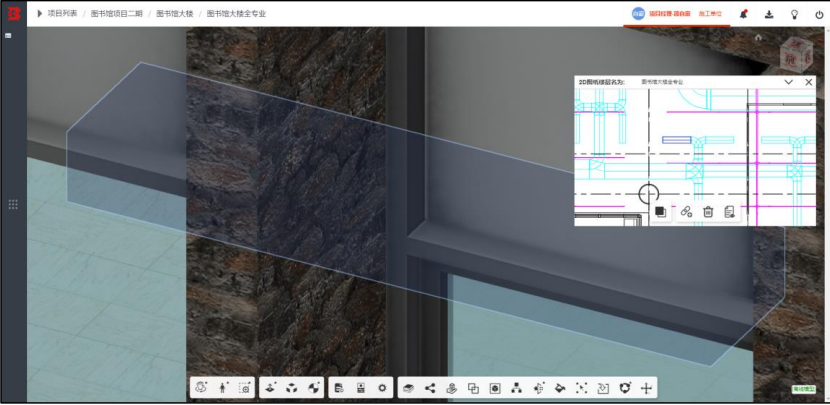Select the 图书馆大楼全专业 breadcrumb
Image resolution: width=830 pixels, height=405 pixels.
point(236,14)
